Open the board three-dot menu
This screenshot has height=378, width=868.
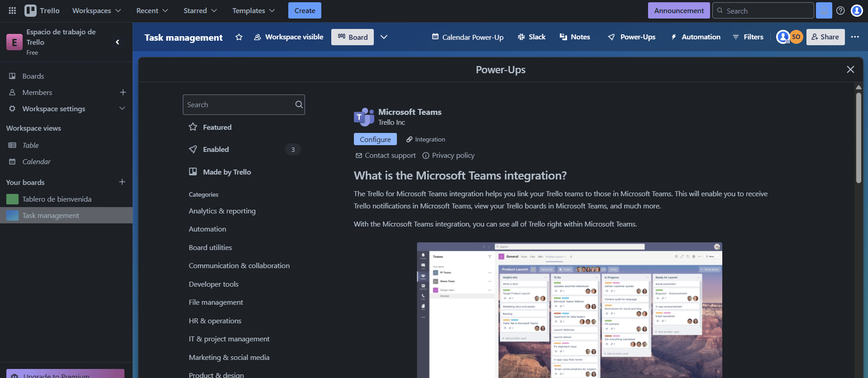(x=855, y=37)
